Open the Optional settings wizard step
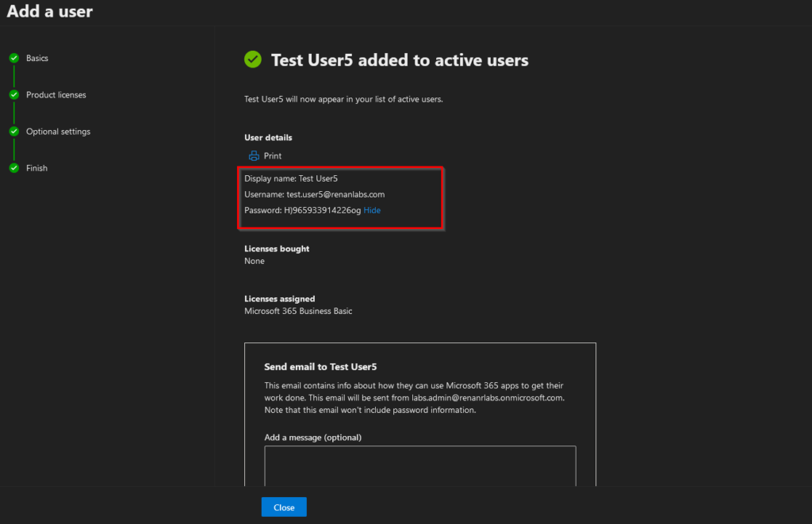Viewport: 812px width, 524px height. click(x=58, y=132)
